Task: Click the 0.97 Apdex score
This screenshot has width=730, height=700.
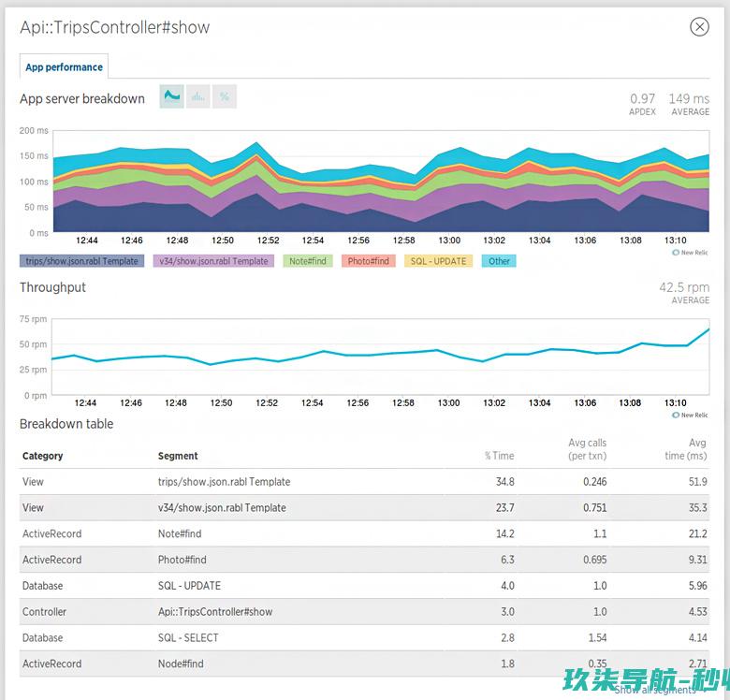Action: click(x=642, y=98)
